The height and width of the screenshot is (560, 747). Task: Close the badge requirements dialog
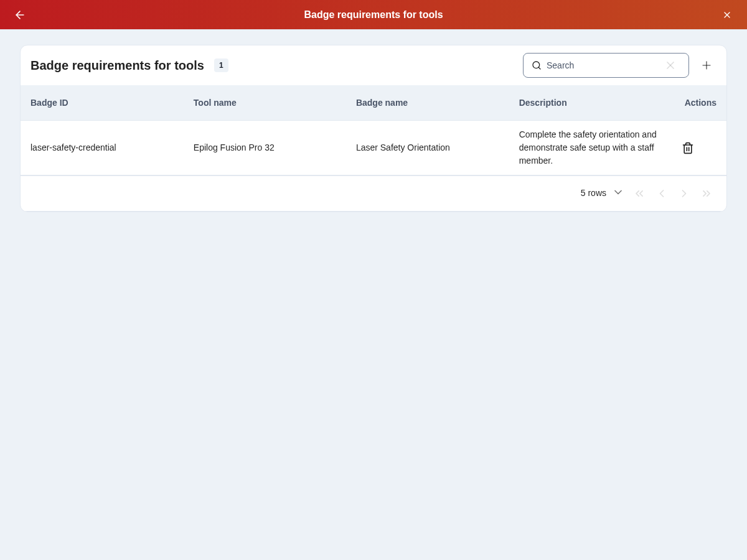[x=727, y=15]
